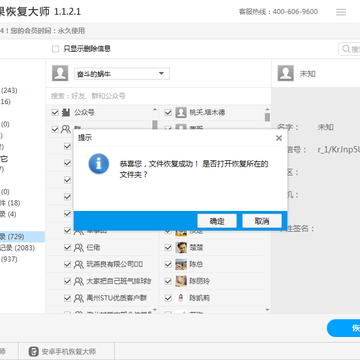Click the 安卓手机恢复大师 phone icon
The image size is (360, 360).
pyautogui.click(x=33, y=352)
